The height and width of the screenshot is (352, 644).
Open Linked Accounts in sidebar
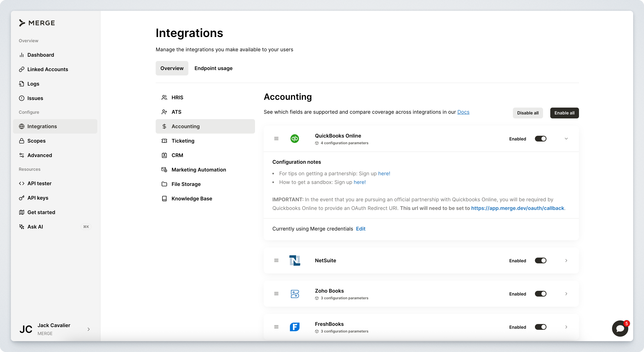[x=47, y=69]
